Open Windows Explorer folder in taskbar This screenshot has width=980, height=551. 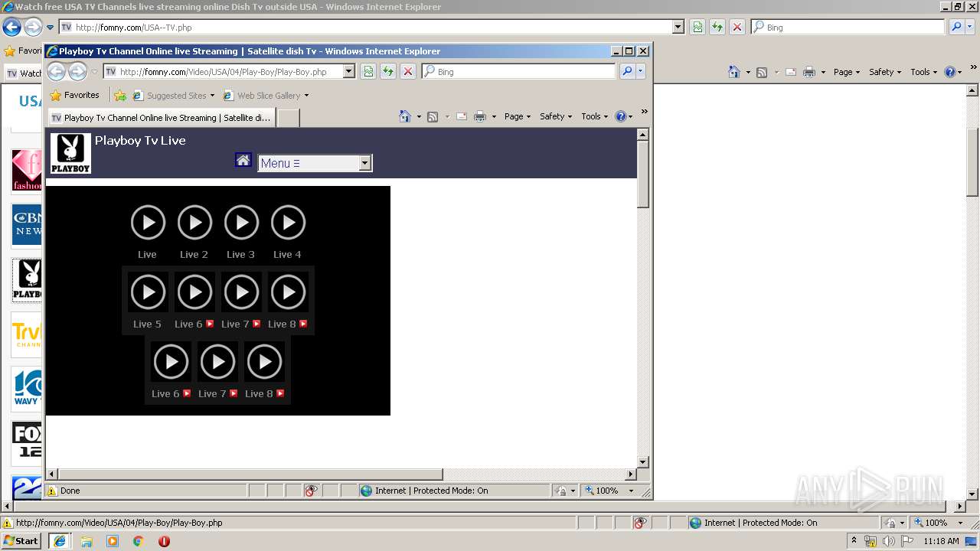point(87,541)
